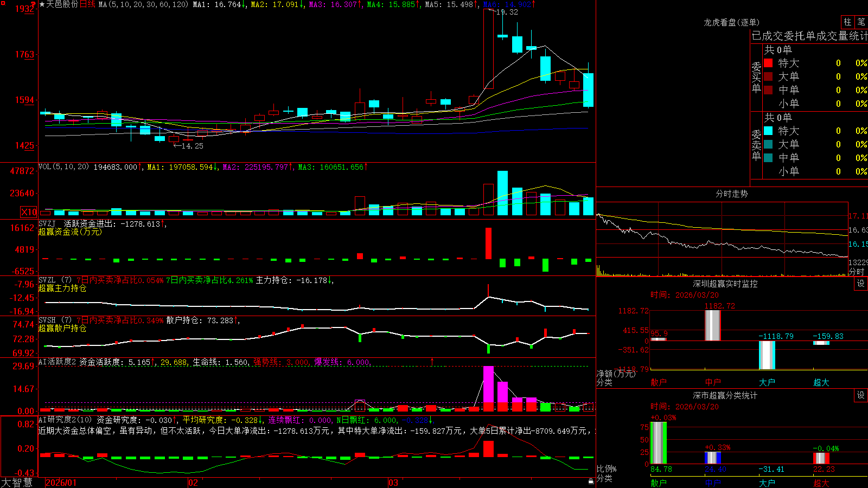Select the 天邑股份 stock name

pos(62,4)
